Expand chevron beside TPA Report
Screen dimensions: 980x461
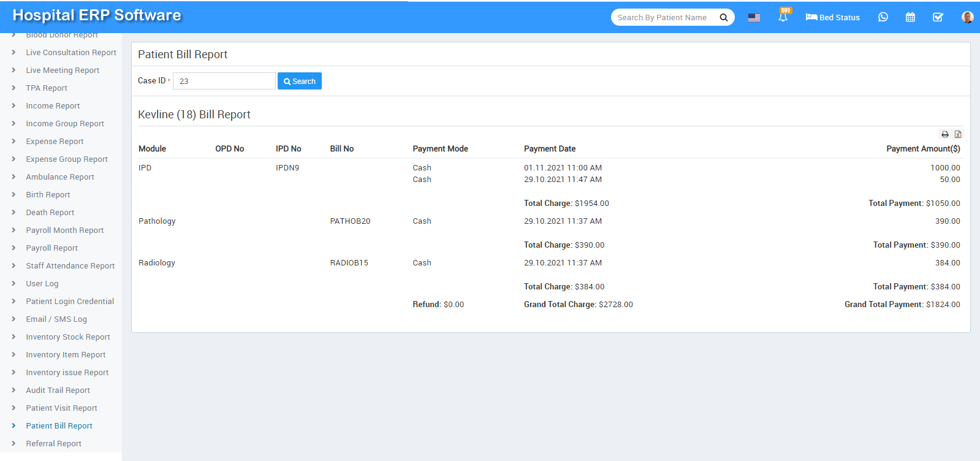click(13, 88)
